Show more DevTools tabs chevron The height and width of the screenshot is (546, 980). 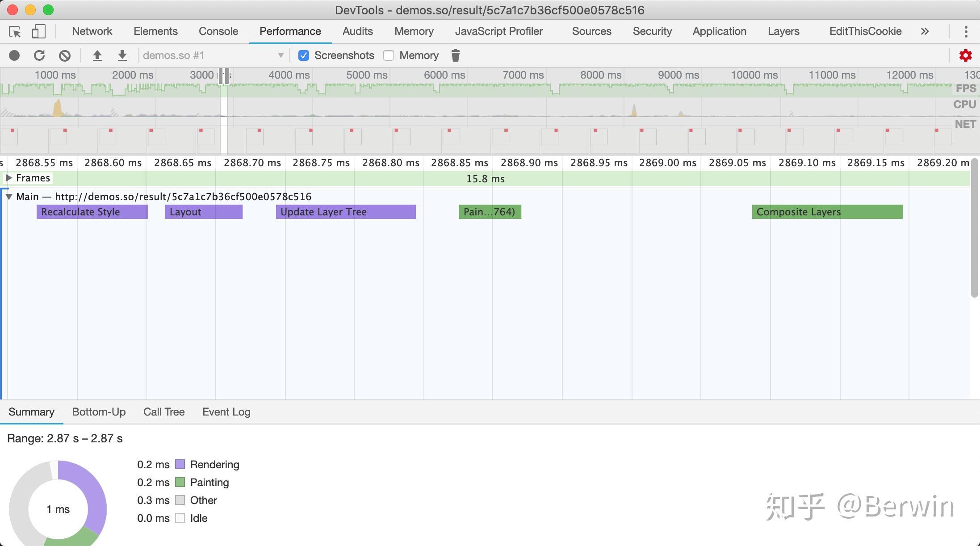(x=925, y=31)
